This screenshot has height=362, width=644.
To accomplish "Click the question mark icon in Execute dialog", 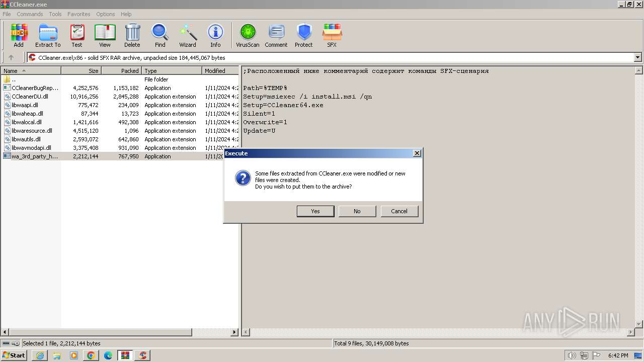I will pyautogui.click(x=243, y=177).
